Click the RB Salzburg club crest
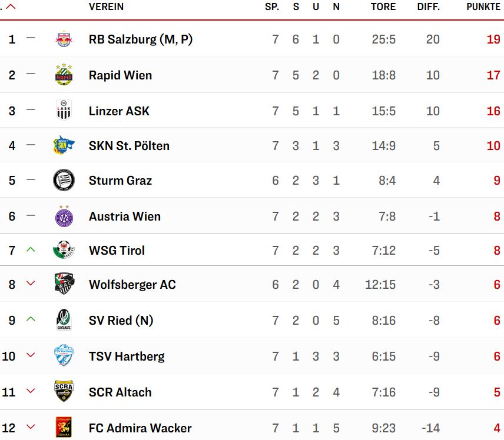The height and width of the screenshot is (440, 504). pyautogui.click(x=64, y=39)
